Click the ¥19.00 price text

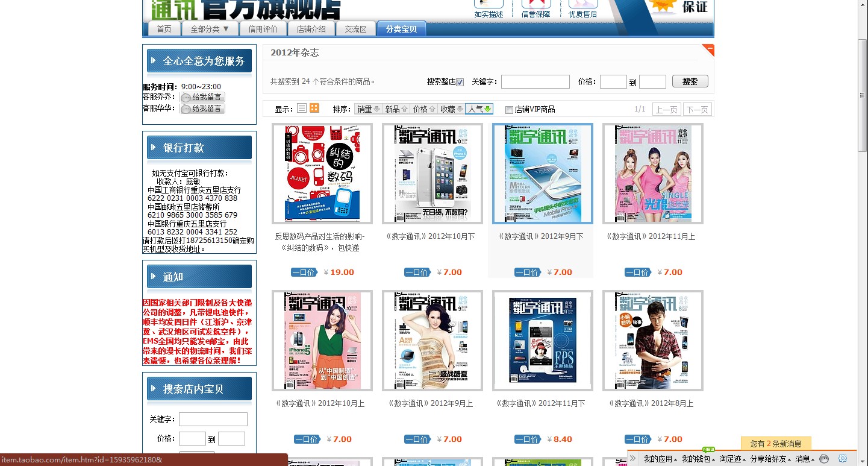339,272
